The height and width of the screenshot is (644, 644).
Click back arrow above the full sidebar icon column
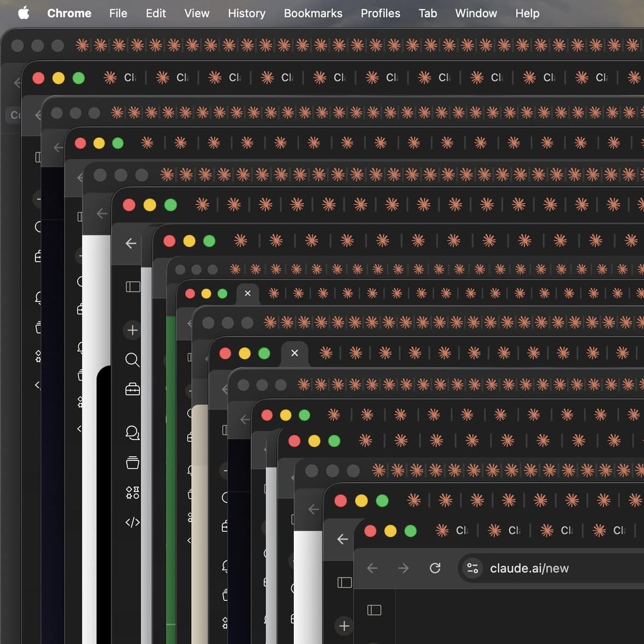[x=131, y=243]
